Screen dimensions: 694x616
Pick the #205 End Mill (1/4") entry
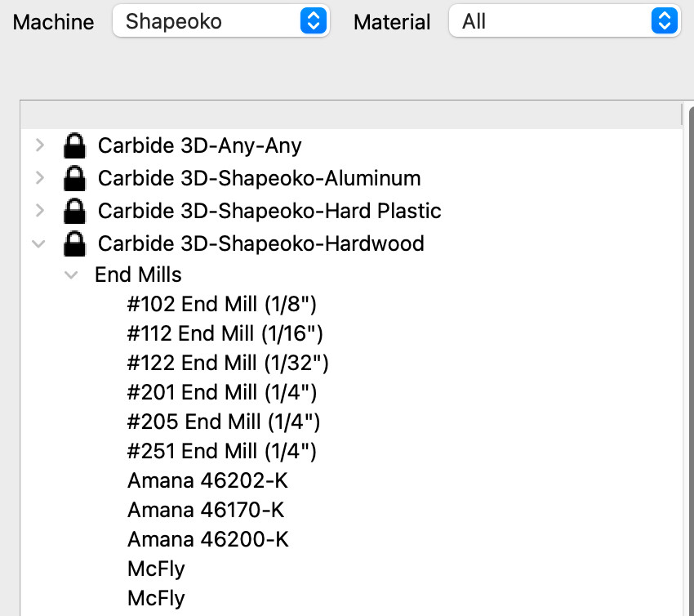224,422
